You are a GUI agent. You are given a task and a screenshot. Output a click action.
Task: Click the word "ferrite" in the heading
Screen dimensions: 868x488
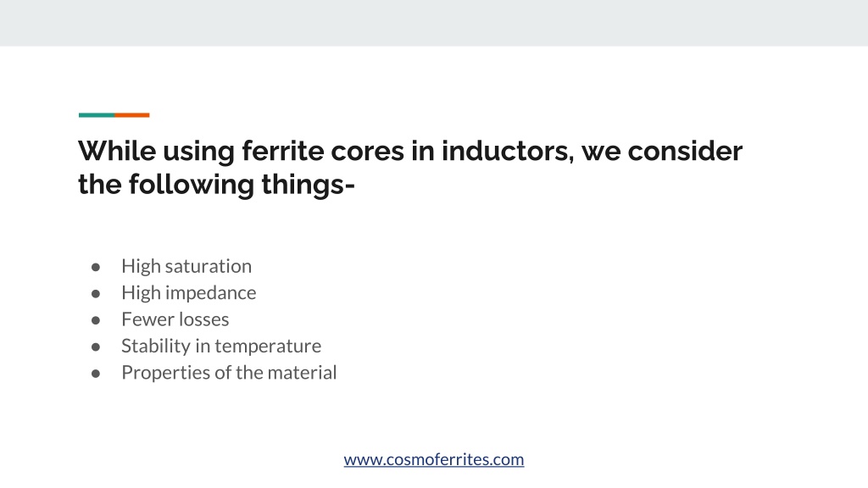click(x=283, y=151)
